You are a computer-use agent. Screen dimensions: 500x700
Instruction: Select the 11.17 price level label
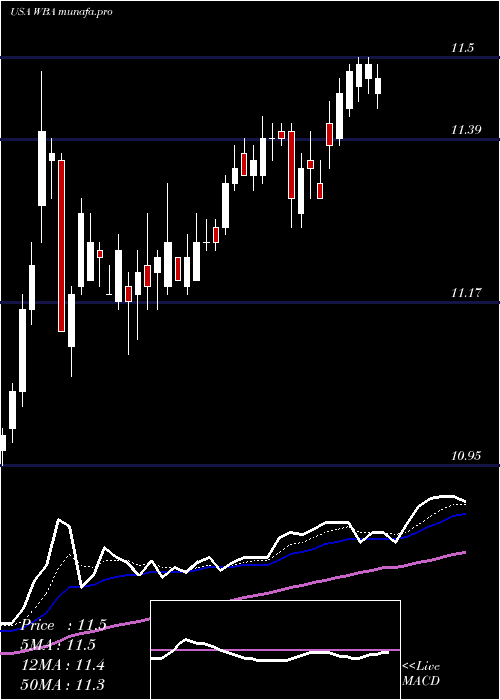click(466, 293)
